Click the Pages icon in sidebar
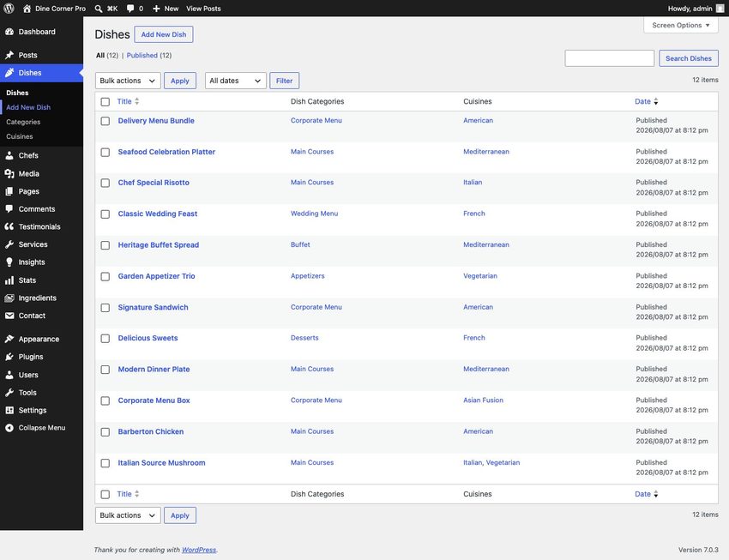This screenshot has width=729, height=560. (x=9, y=191)
